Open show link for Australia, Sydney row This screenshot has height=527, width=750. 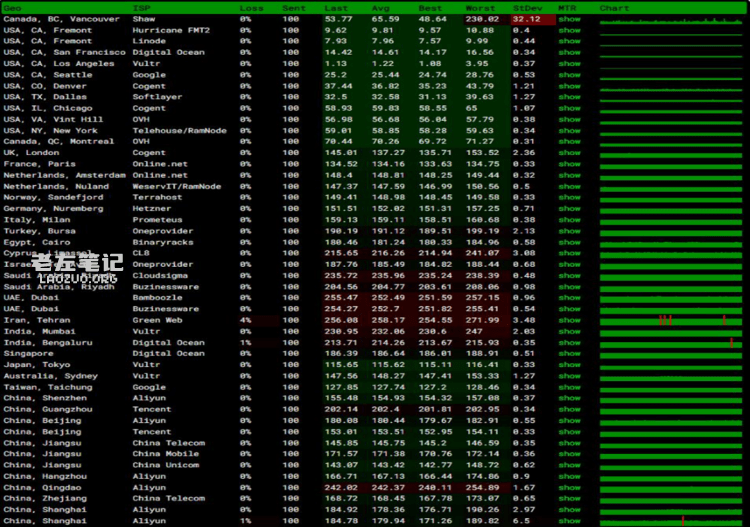(569, 376)
